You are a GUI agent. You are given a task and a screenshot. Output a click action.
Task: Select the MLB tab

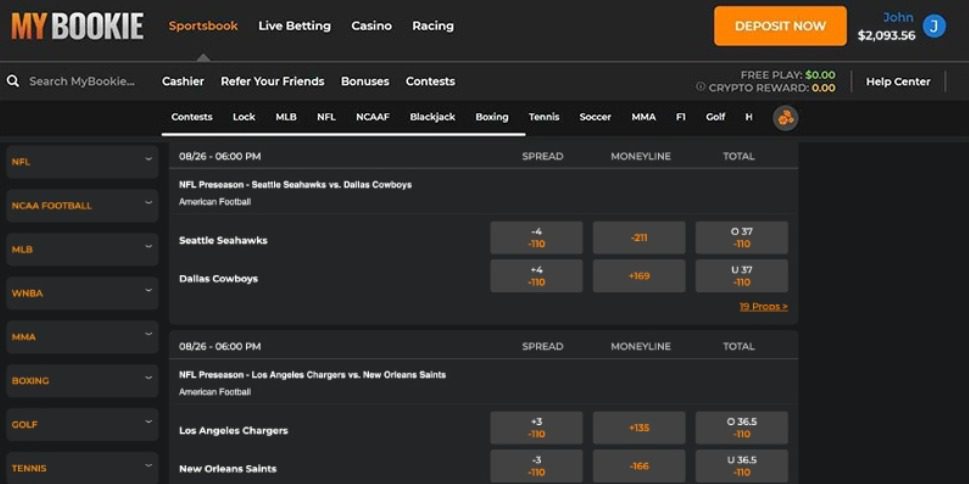(286, 117)
